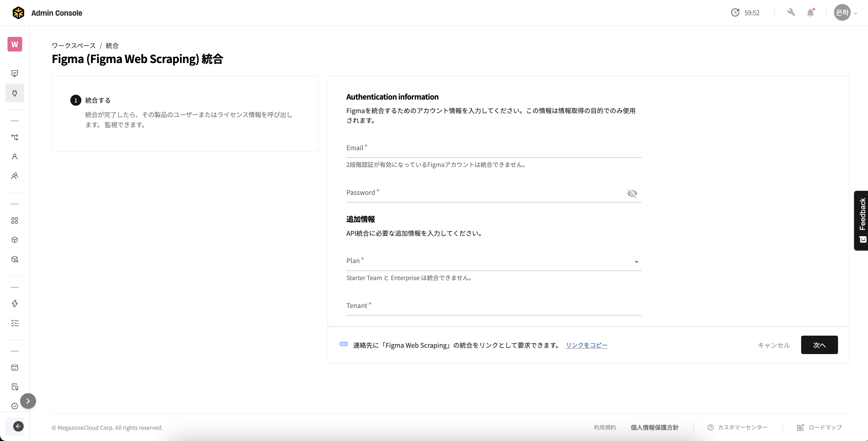Open the dashboard monitor icon in the sidebar
868x441 pixels.
pyautogui.click(x=15, y=73)
